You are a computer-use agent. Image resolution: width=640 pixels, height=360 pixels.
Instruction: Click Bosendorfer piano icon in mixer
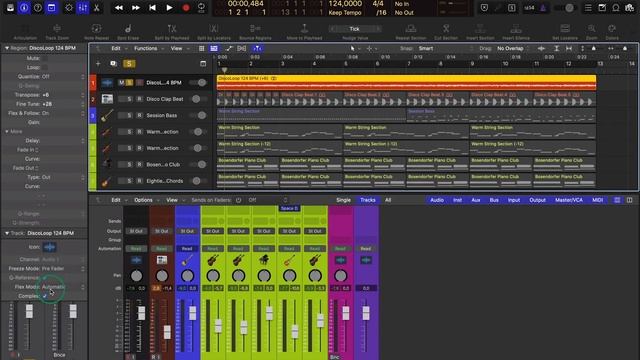click(264, 260)
